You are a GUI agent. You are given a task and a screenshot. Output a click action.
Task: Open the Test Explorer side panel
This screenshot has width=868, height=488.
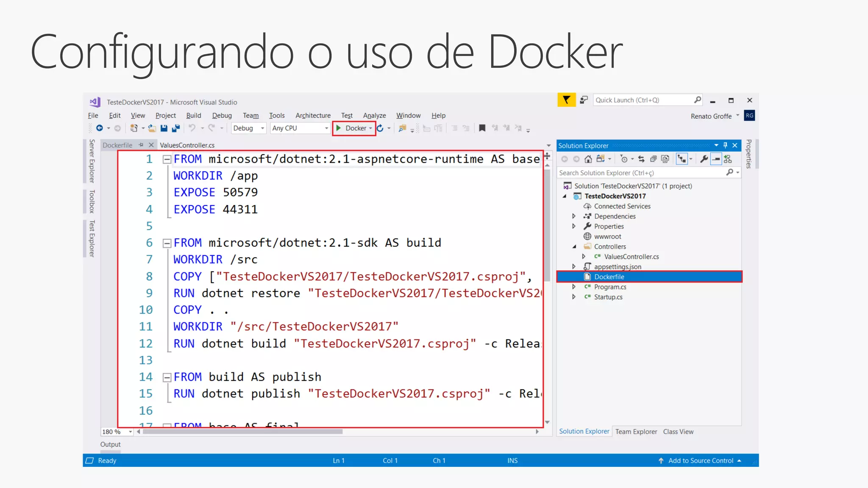[x=92, y=238]
